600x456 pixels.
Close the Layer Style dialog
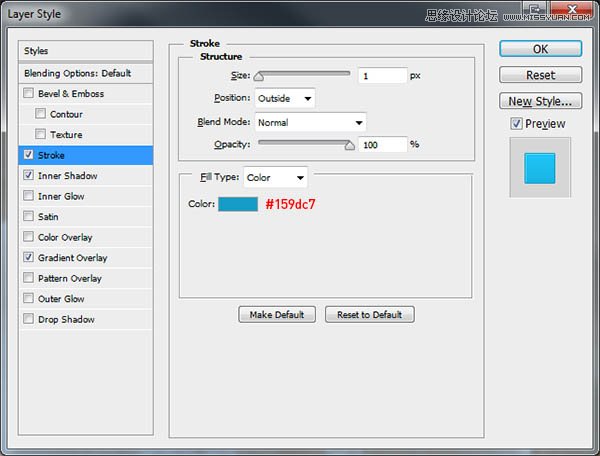pos(572,9)
